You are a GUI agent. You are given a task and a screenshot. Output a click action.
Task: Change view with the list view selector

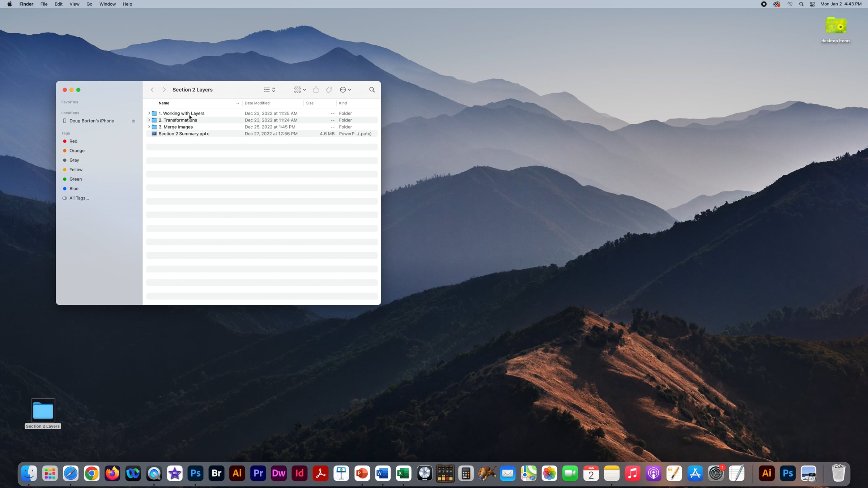pos(269,90)
